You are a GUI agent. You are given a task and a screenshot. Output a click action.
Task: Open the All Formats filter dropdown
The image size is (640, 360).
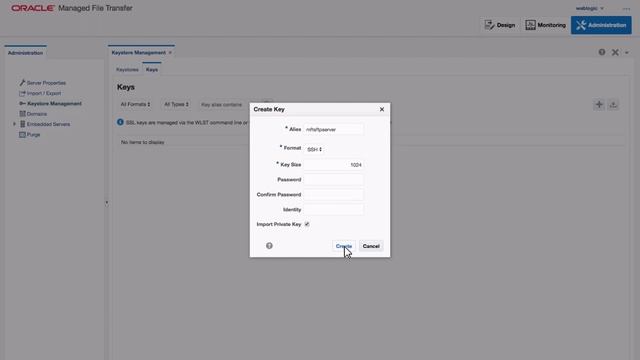pos(136,104)
